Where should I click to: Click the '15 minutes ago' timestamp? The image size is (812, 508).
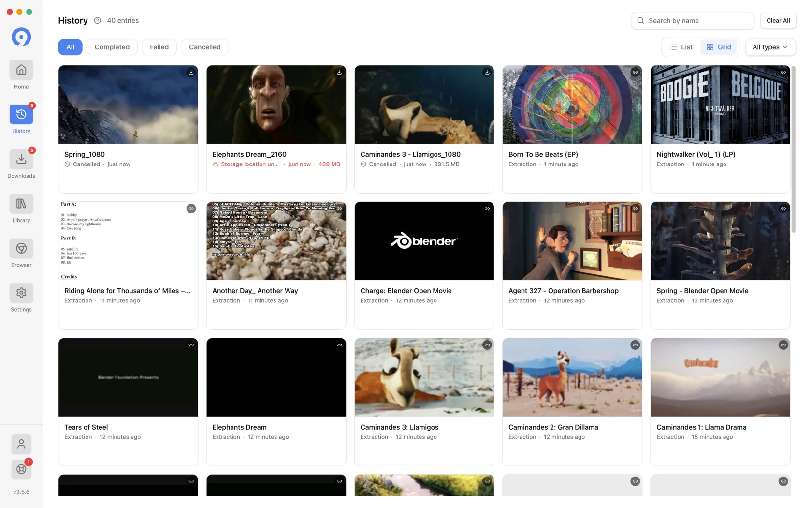pyautogui.click(x=712, y=437)
